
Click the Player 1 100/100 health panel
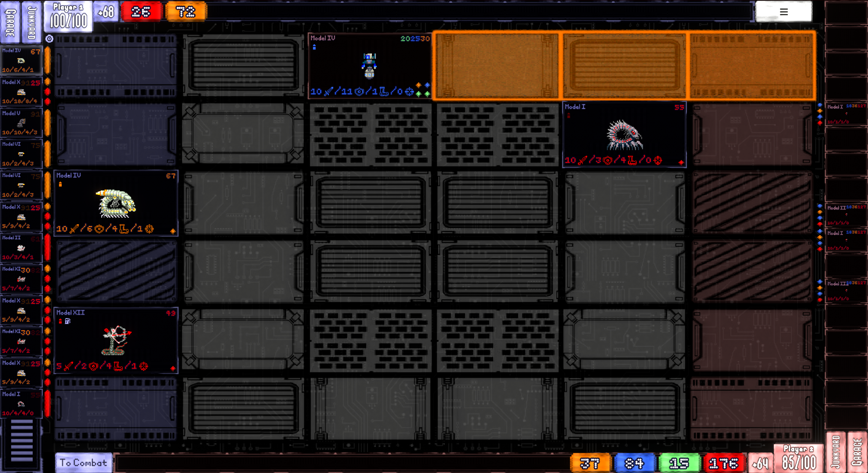(x=68, y=16)
